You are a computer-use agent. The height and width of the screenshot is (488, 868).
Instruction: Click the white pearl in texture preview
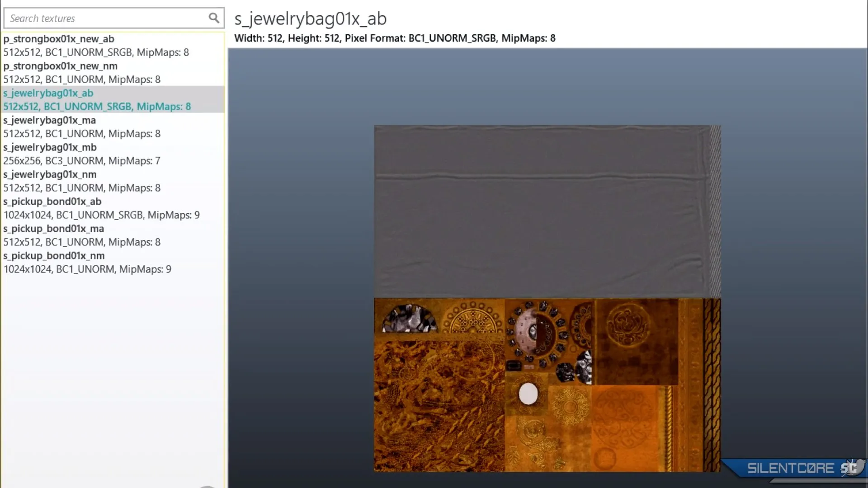528,394
